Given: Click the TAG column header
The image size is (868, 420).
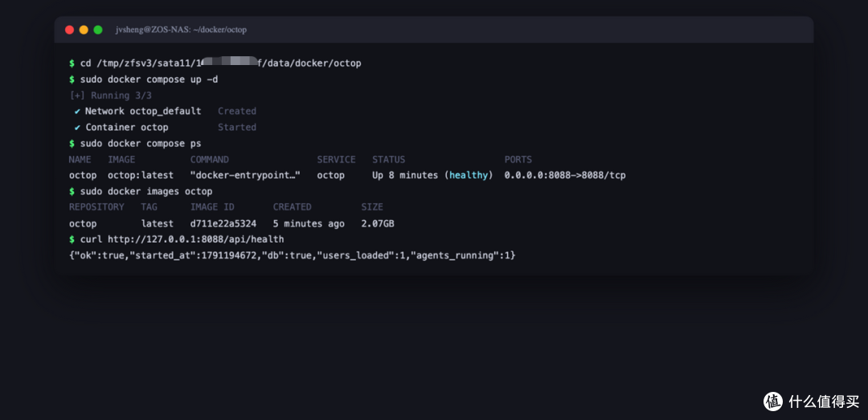Looking at the screenshot, I should pyautogui.click(x=149, y=207).
